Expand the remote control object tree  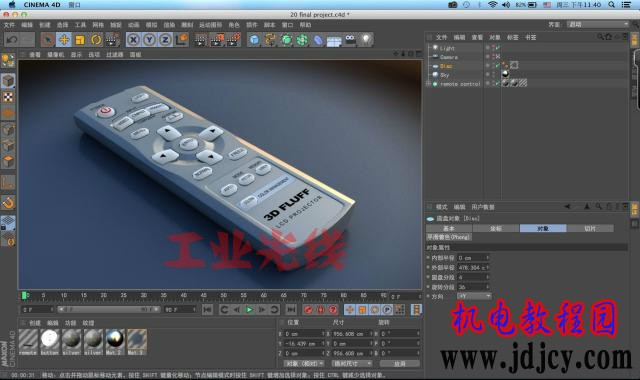click(x=428, y=84)
